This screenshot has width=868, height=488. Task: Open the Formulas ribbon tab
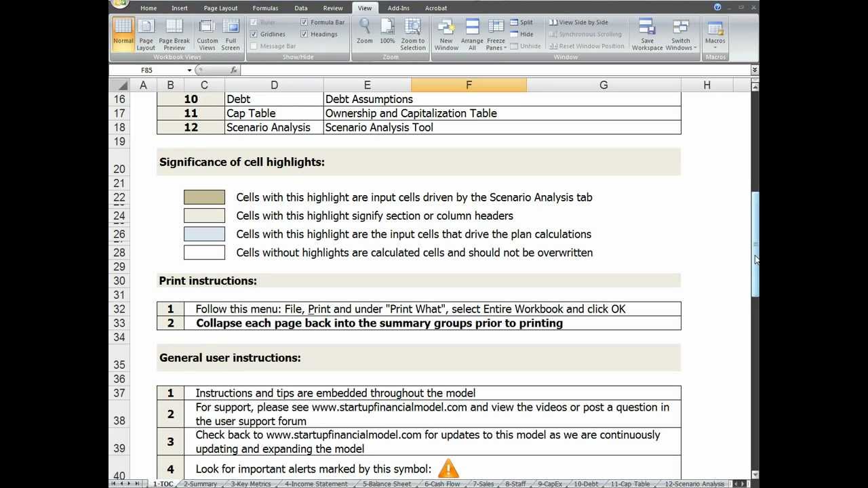(265, 8)
